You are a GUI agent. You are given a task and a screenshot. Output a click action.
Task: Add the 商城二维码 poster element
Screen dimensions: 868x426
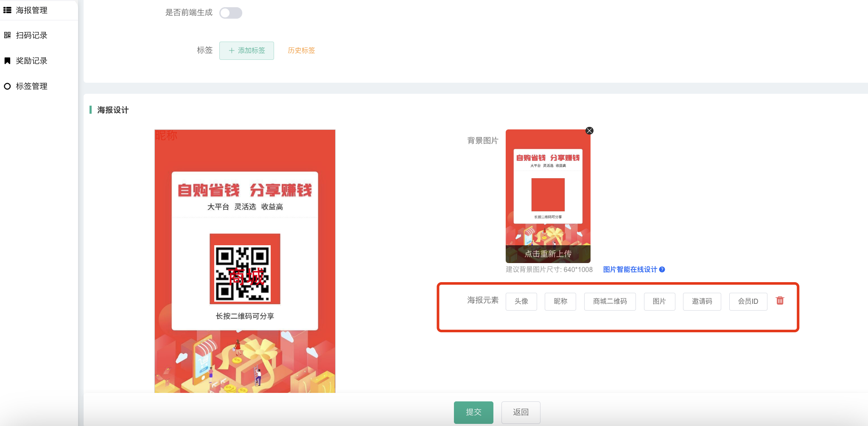[610, 301]
